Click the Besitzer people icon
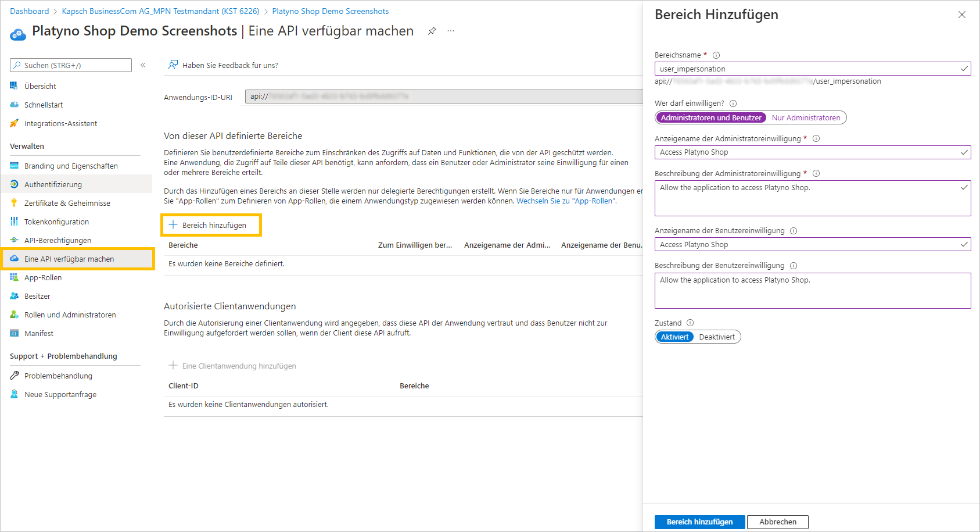The height and width of the screenshot is (532, 980). [14, 296]
